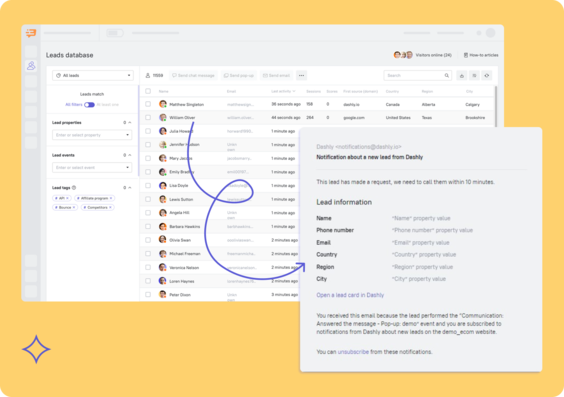Toggle the All filters match switch

(x=89, y=105)
